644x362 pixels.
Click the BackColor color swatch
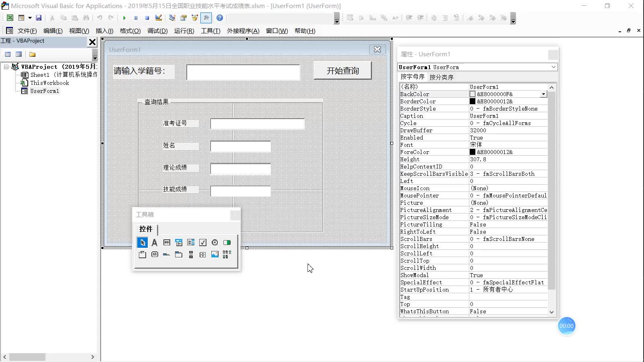pos(473,94)
